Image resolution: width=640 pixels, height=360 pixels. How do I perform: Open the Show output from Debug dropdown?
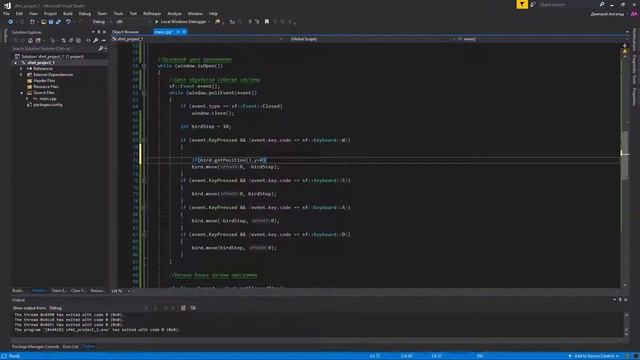click(98, 308)
